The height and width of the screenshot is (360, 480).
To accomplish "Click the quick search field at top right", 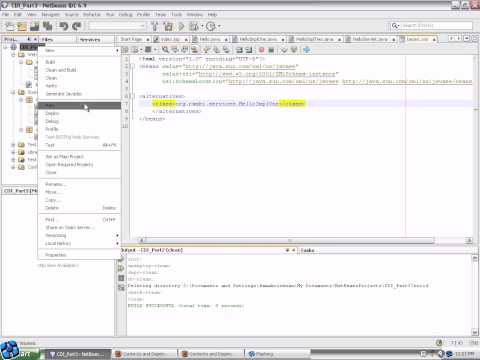I will click(432, 26).
